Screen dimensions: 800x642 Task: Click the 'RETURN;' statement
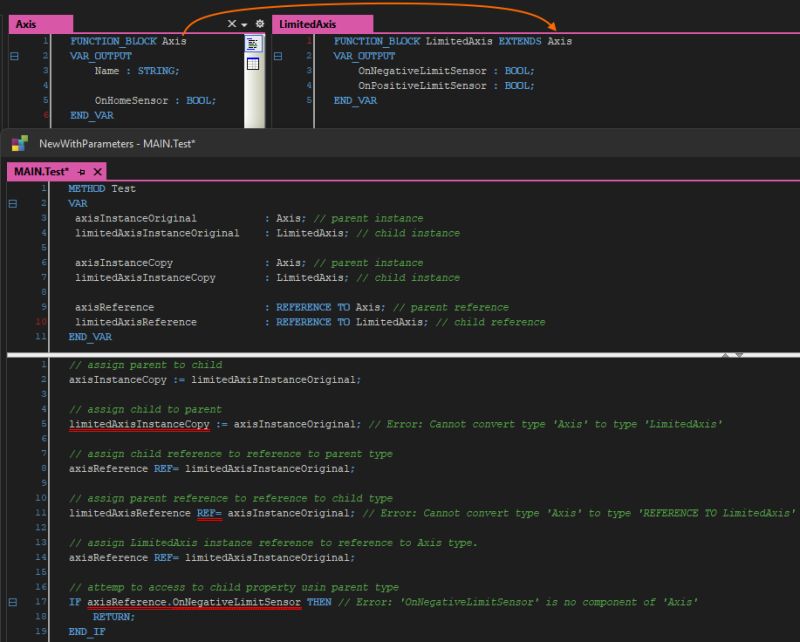point(114,617)
